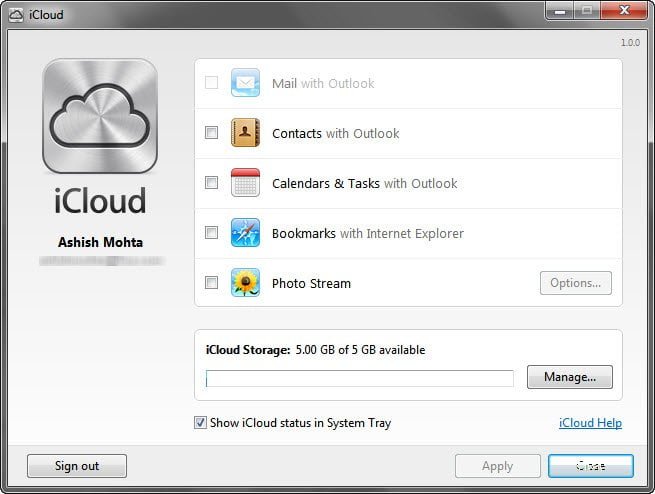Check the Contacts with Outlook box
Screen dimensions: 655x494
211,133
